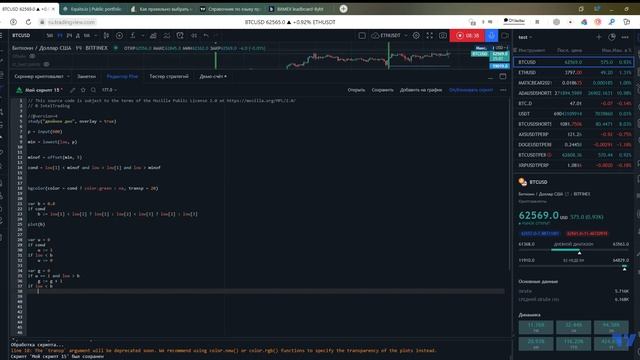This screenshot has width=640, height=360.
Task: Maximize the Pine editor bottom panel
Action: (x=503, y=76)
